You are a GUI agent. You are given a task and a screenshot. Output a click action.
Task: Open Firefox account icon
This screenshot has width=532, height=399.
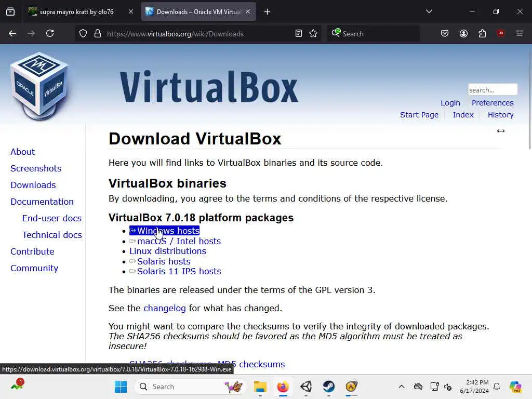463,34
